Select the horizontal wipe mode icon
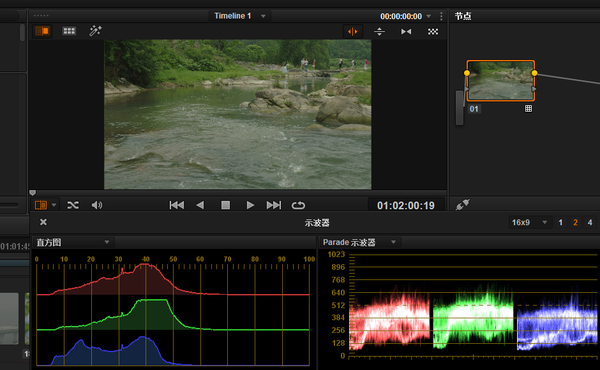The height and width of the screenshot is (370, 600). (x=352, y=31)
